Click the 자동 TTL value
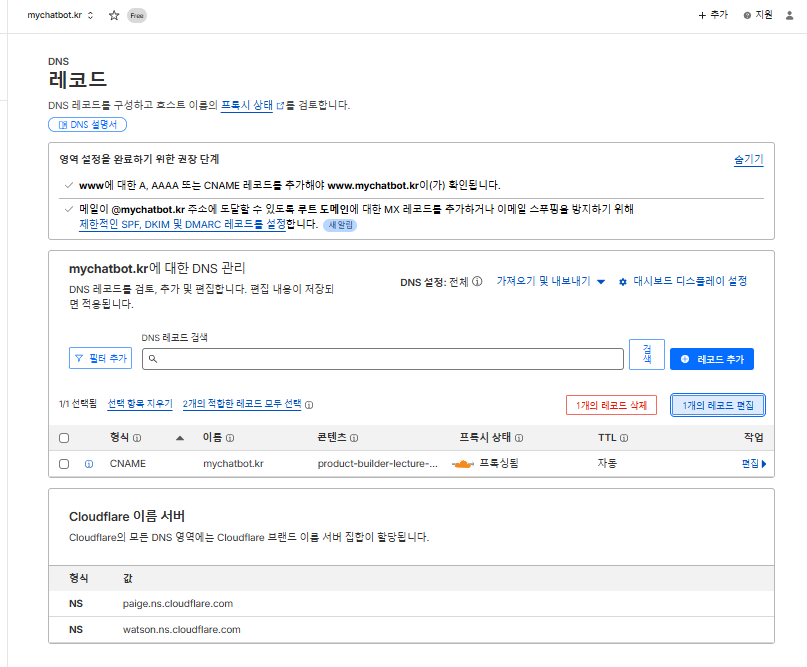807x667 pixels. [607, 463]
